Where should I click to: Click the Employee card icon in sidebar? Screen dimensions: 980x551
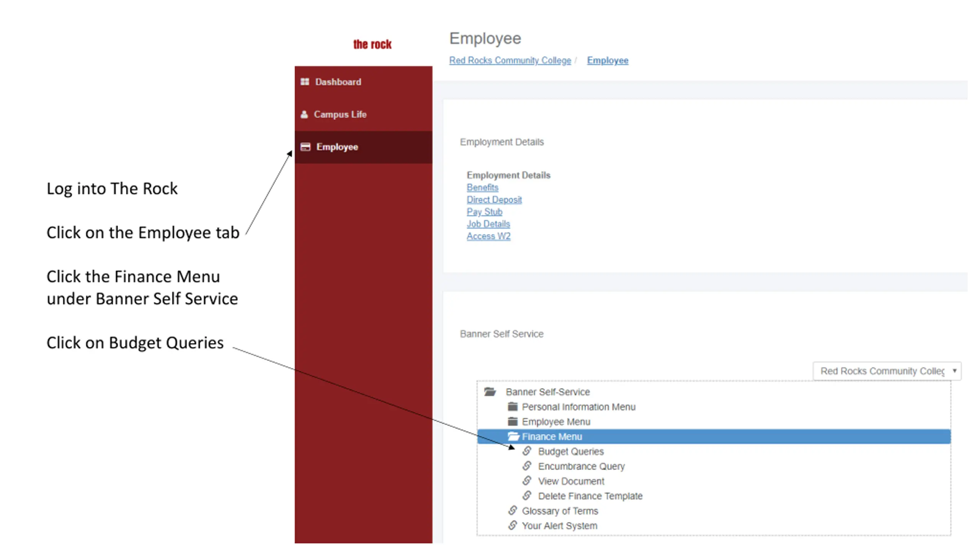point(305,147)
